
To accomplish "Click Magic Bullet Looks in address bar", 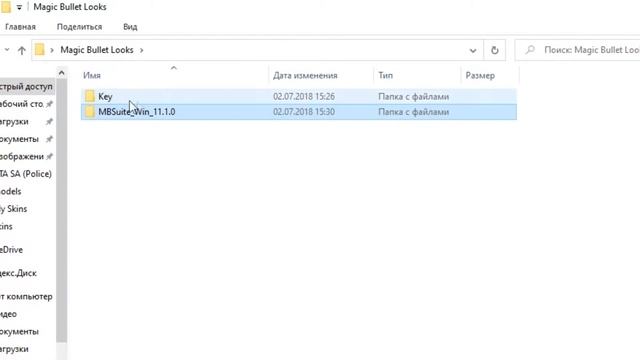I will [x=97, y=50].
